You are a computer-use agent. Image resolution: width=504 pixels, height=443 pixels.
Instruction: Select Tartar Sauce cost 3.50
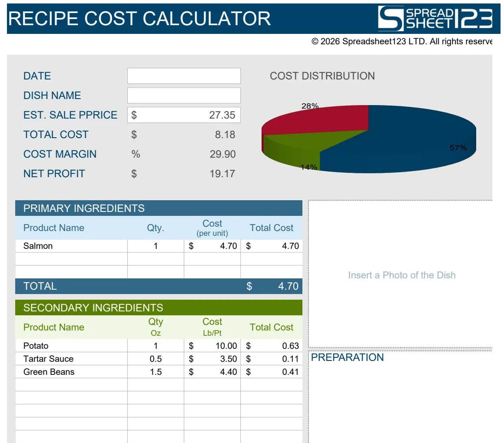tap(212, 359)
